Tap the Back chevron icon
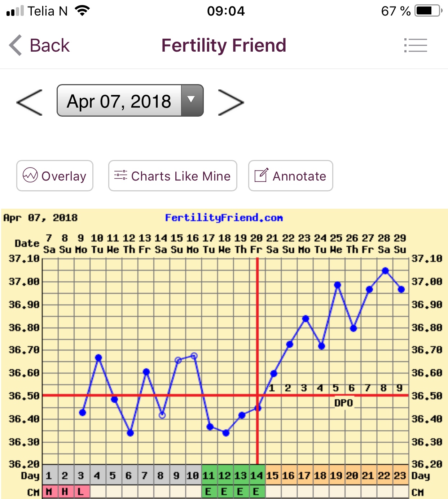This screenshot has height=499, width=448. tap(16, 45)
